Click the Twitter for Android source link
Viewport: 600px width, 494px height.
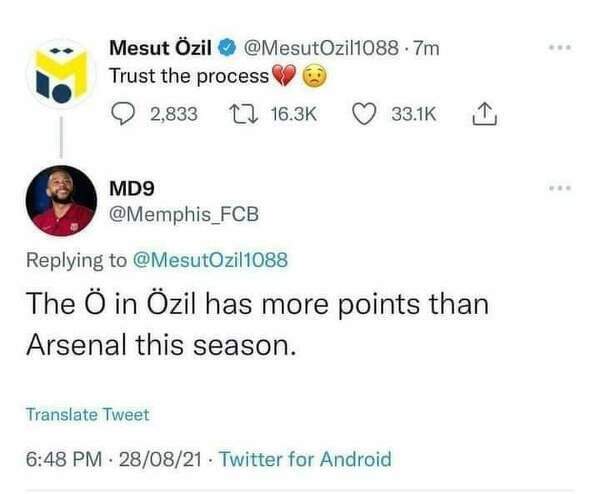(x=305, y=460)
